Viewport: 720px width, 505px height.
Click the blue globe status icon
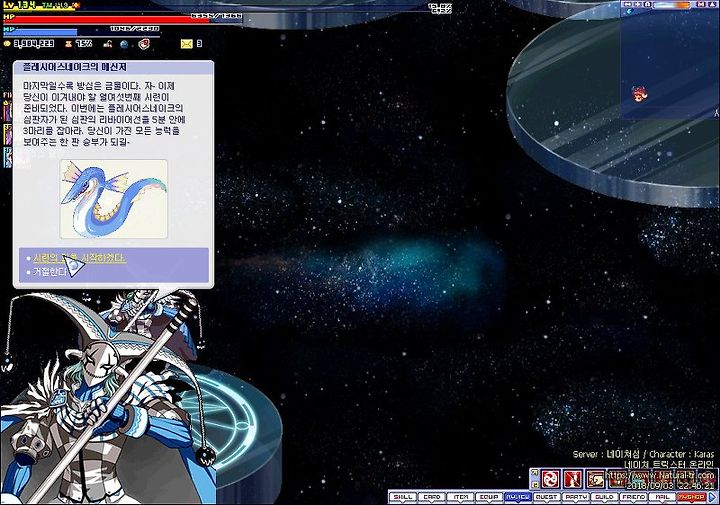[124, 44]
